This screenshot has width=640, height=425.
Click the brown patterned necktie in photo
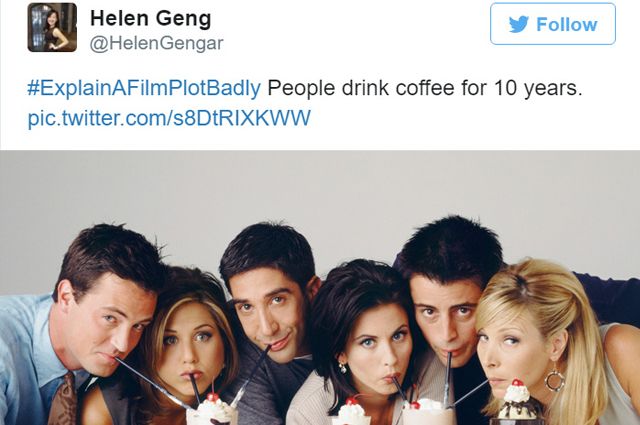coord(63,402)
